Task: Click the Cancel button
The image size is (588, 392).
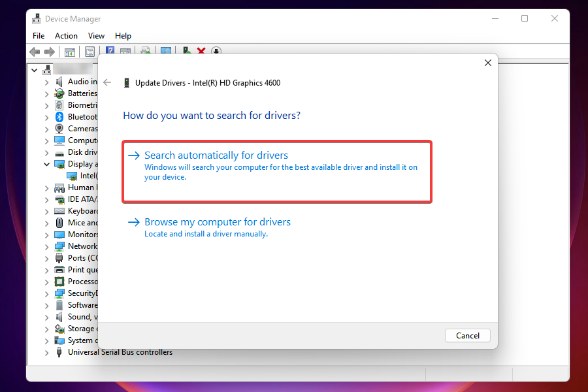Action: point(468,335)
